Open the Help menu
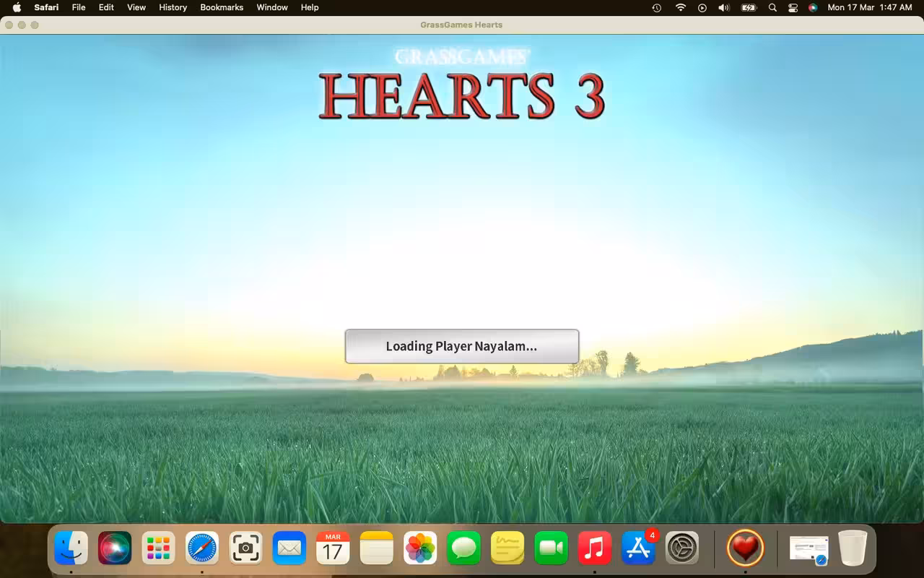This screenshot has height=578, width=924. point(310,7)
